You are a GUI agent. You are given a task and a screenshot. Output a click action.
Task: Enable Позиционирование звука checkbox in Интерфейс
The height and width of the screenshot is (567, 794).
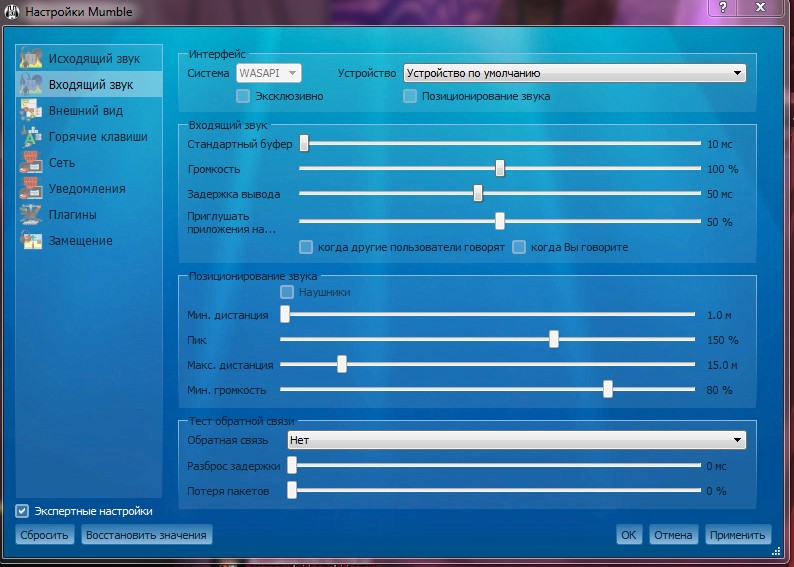[x=410, y=96]
